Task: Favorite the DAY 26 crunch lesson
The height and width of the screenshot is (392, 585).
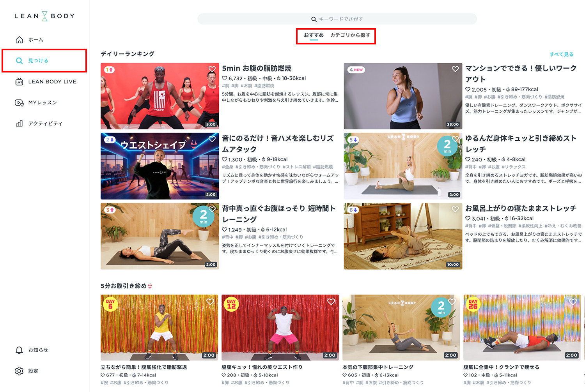Action: pos(573,302)
